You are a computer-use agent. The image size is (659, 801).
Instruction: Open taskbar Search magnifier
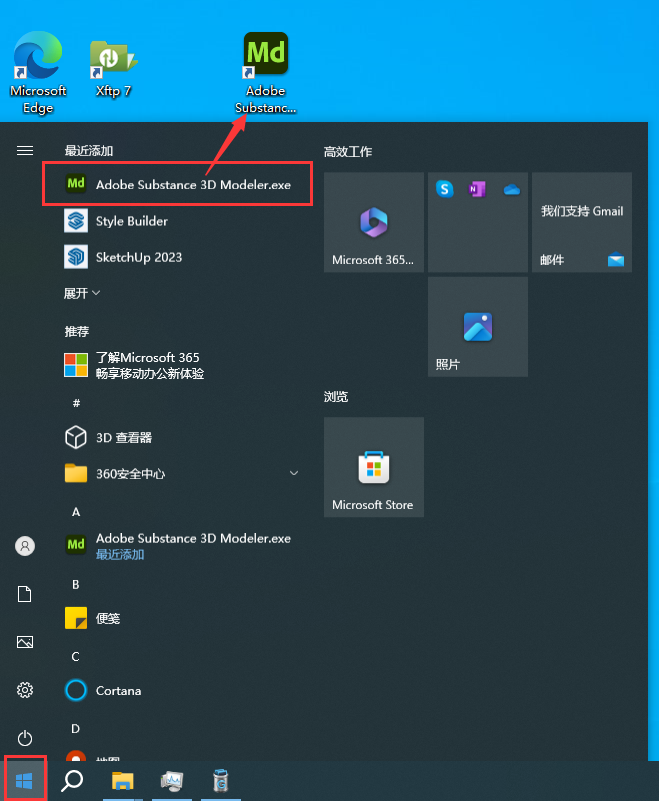point(72,781)
